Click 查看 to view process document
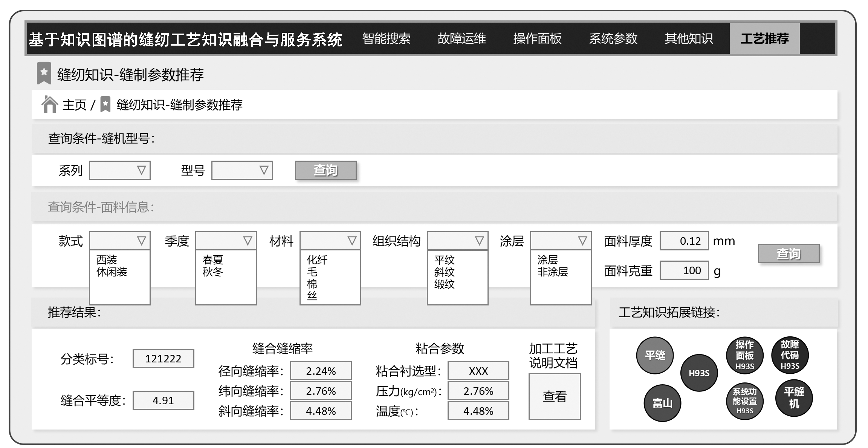868x448 pixels. coord(554,396)
